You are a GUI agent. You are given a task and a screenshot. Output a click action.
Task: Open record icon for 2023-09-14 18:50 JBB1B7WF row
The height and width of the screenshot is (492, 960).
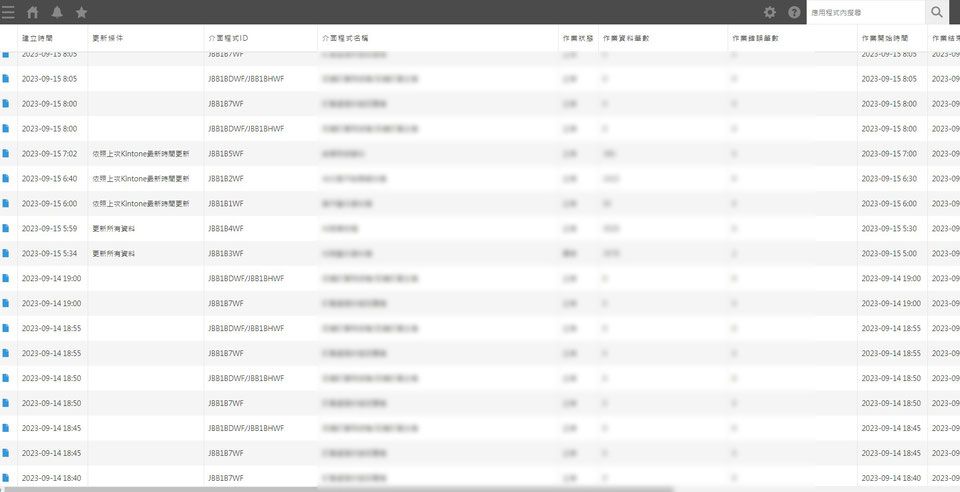pyautogui.click(x=6, y=403)
